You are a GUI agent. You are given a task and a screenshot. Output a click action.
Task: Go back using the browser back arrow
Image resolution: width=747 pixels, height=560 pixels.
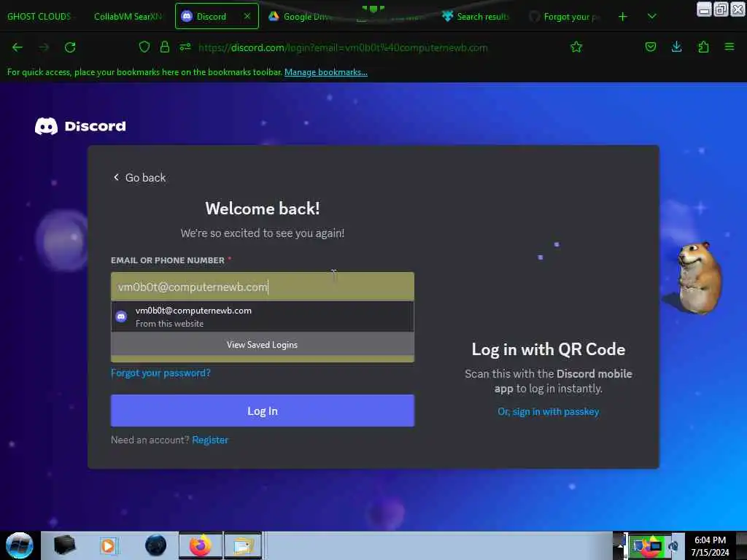point(18,47)
